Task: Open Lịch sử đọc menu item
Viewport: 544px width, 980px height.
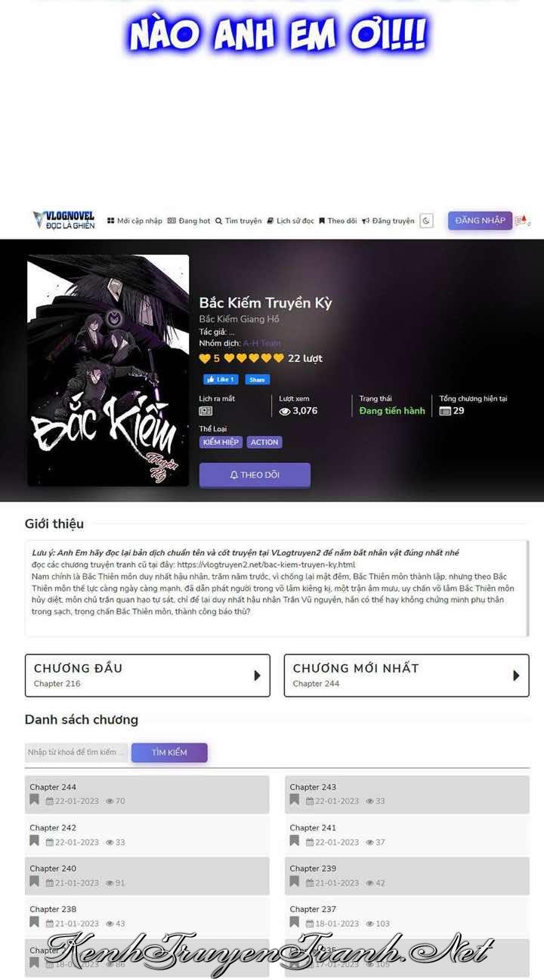Action: coord(291,221)
